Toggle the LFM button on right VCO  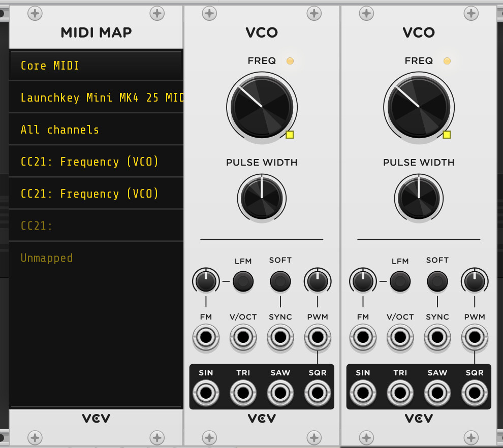click(x=400, y=281)
